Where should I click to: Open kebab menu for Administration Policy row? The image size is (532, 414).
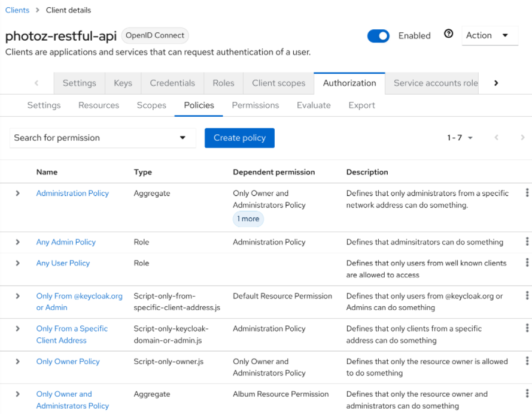coord(527,192)
